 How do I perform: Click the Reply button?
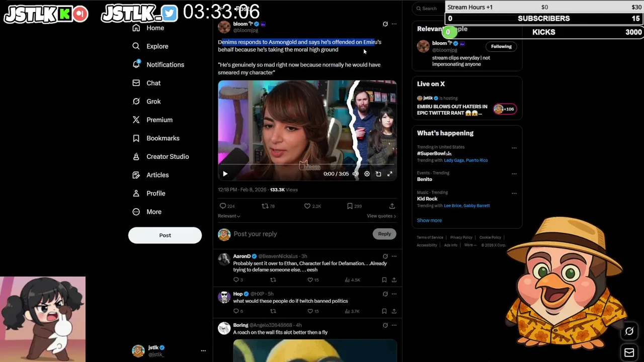tap(384, 234)
